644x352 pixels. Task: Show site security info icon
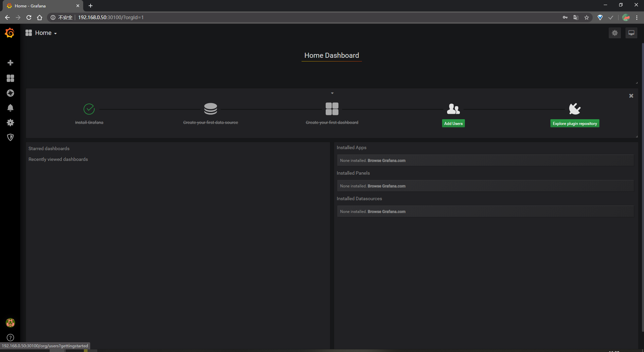(x=53, y=17)
